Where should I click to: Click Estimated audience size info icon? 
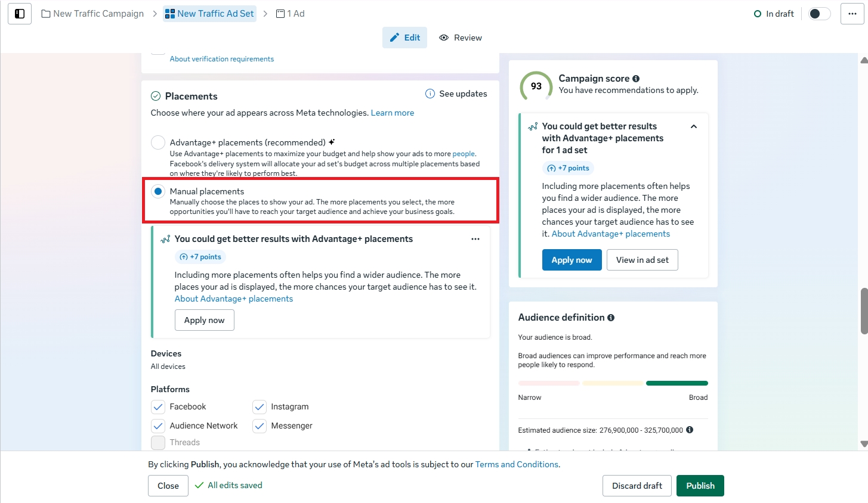690,430
